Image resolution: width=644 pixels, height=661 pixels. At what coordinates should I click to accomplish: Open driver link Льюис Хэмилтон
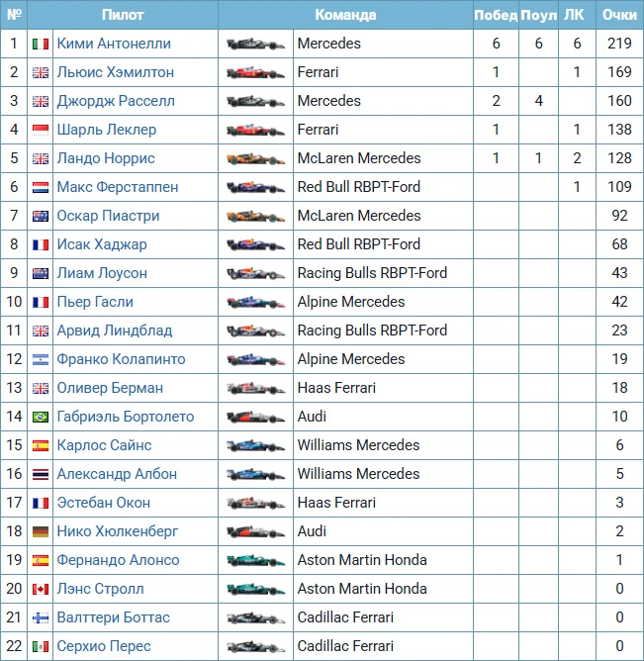click(x=116, y=72)
